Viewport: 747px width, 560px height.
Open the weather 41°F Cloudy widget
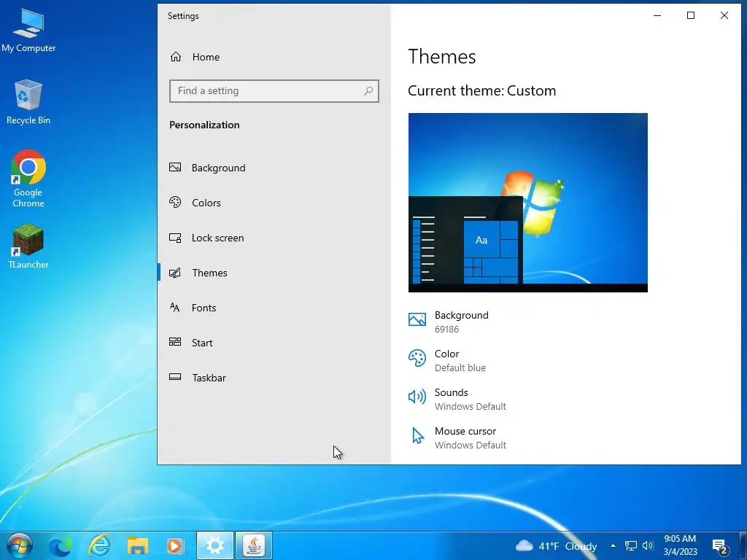point(556,546)
